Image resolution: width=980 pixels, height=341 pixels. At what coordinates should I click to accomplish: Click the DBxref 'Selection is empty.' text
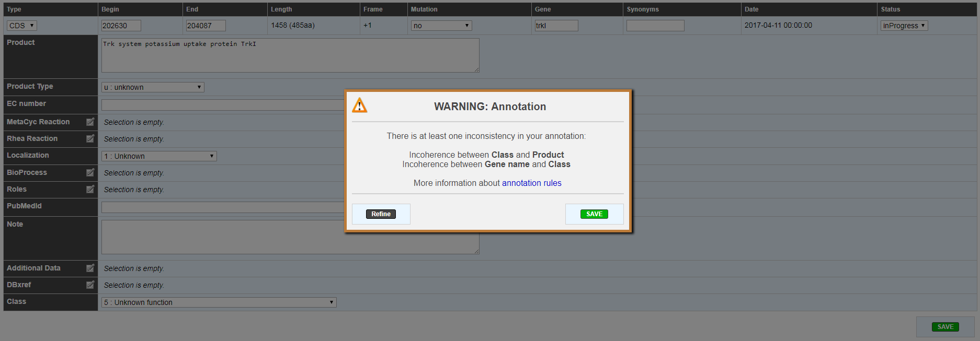pos(134,285)
